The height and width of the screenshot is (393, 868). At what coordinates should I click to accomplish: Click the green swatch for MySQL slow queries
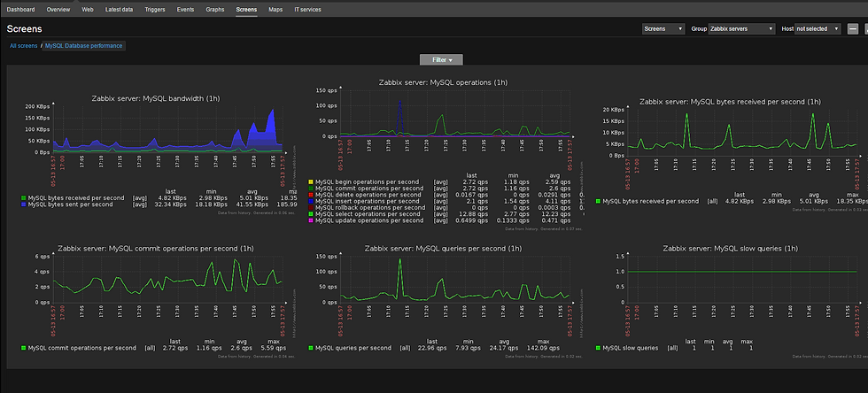(x=598, y=348)
